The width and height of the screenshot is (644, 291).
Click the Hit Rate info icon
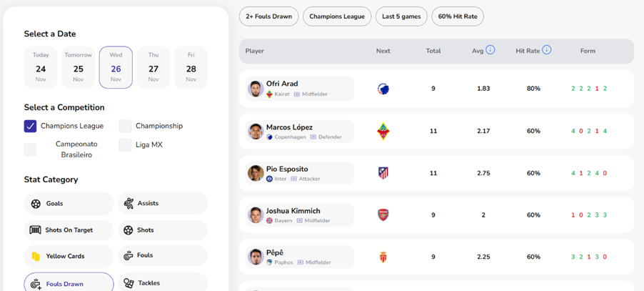point(547,50)
